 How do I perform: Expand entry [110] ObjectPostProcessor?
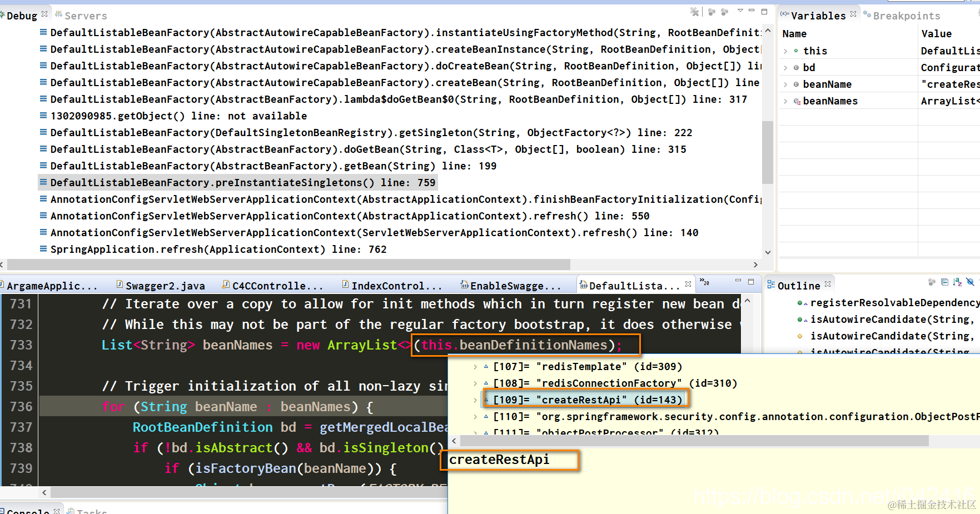tap(475, 417)
